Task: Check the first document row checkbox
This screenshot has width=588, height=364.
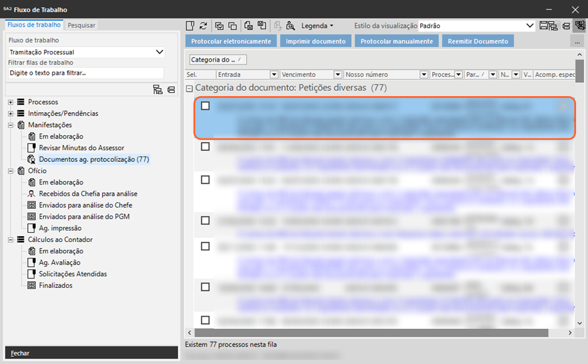Action: 205,106
